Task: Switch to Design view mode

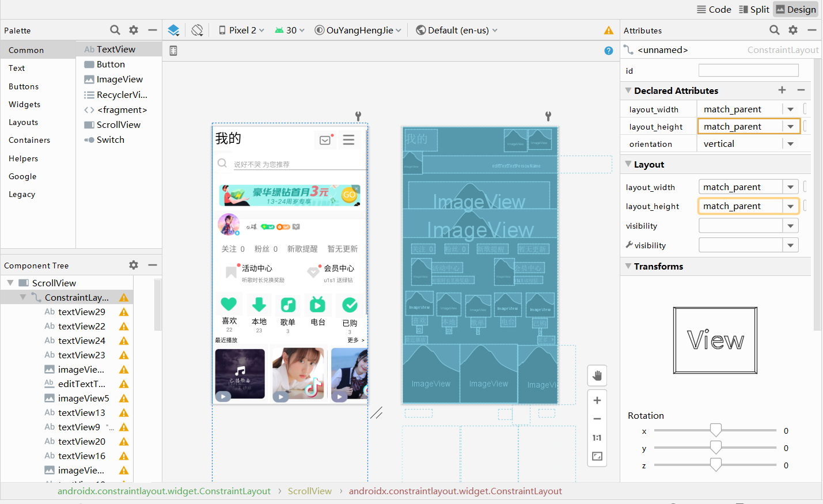Action: pos(795,9)
